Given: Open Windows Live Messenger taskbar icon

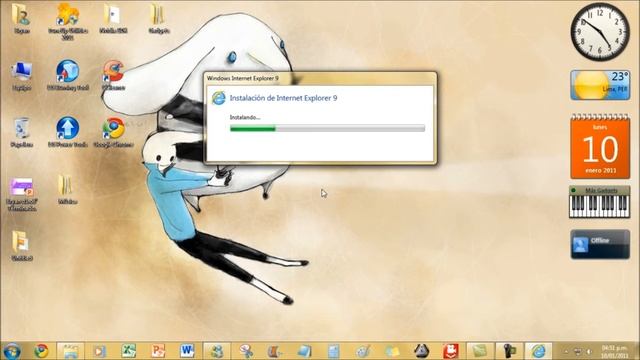Looking at the screenshot, I should (x=217, y=351).
